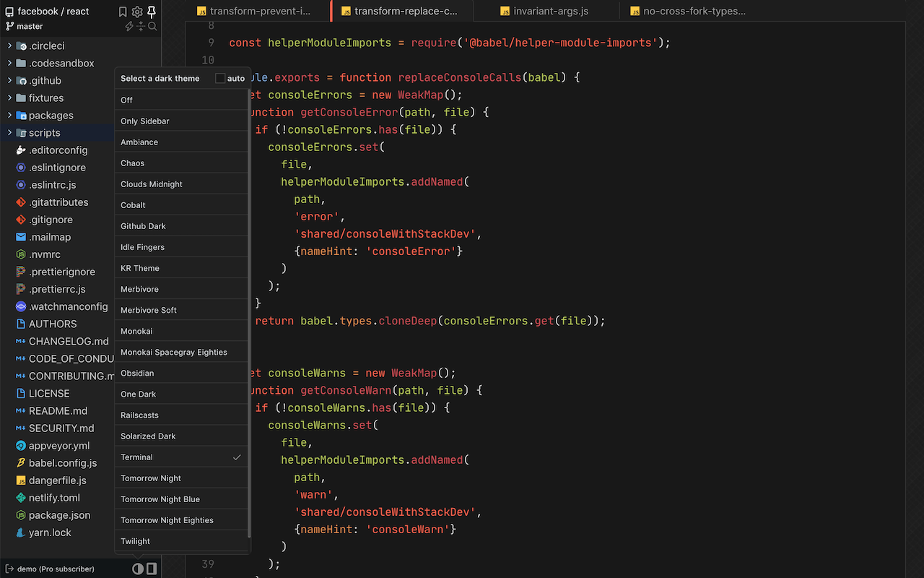Select the Solarized Dark theme option

(181, 435)
